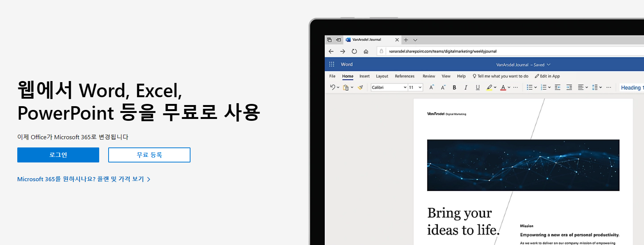
Task: Click the browser home icon
Action: pos(366,51)
